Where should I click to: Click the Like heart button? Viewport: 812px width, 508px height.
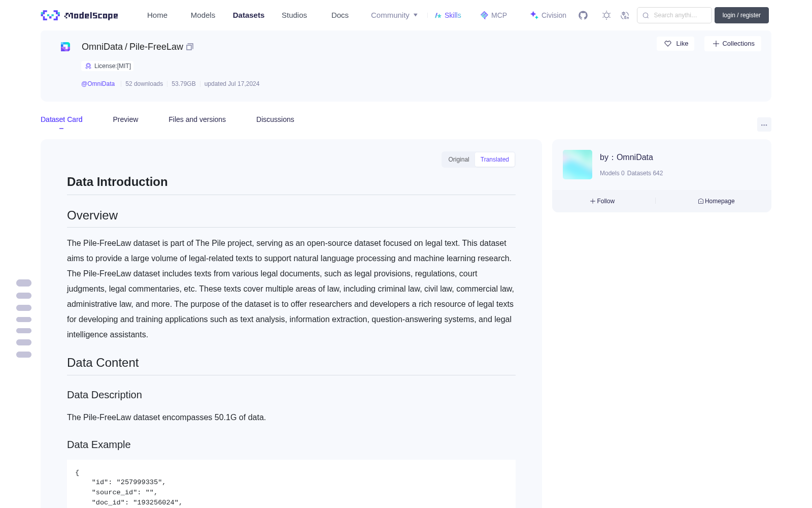[675, 44]
